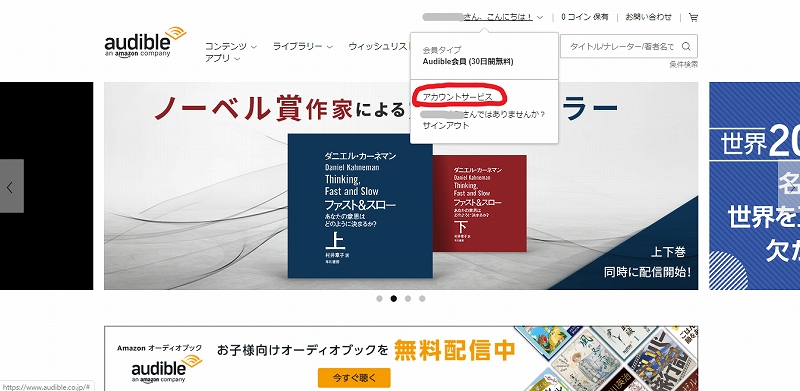Show previous banner with left arrow
Screen dimensions: 800x391
tap(12, 186)
